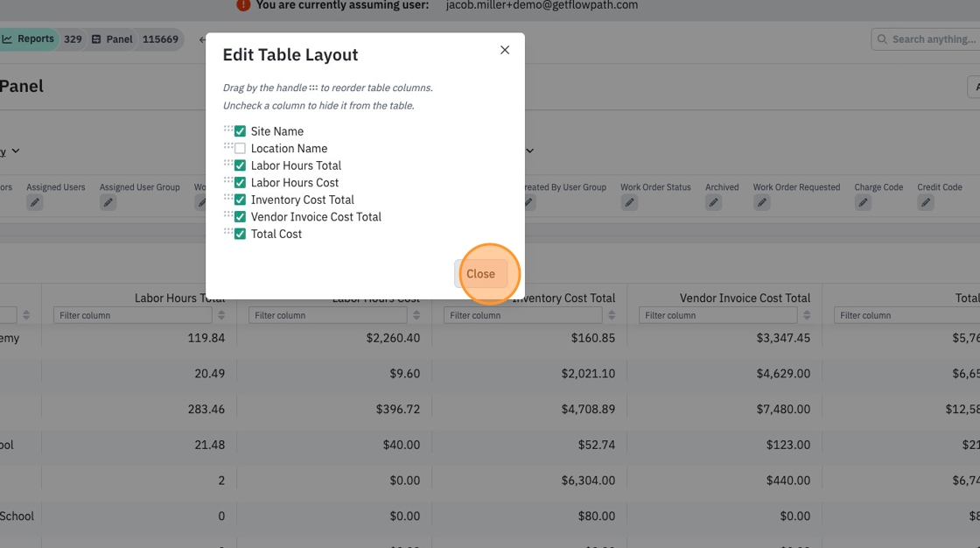980x548 pixels.
Task: Uncheck the Labor Hours Cost checkbox
Action: (240, 183)
